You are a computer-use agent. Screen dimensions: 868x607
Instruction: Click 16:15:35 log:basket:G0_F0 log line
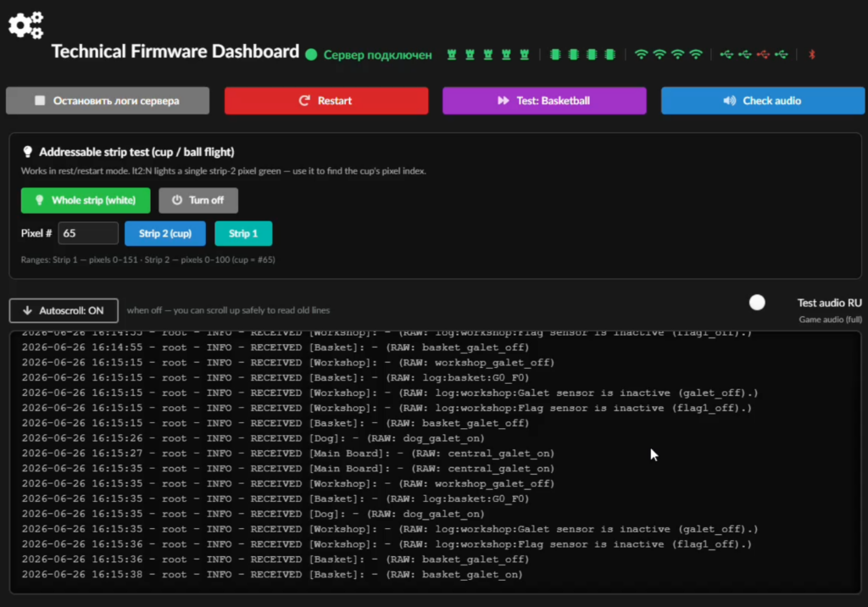275,498
